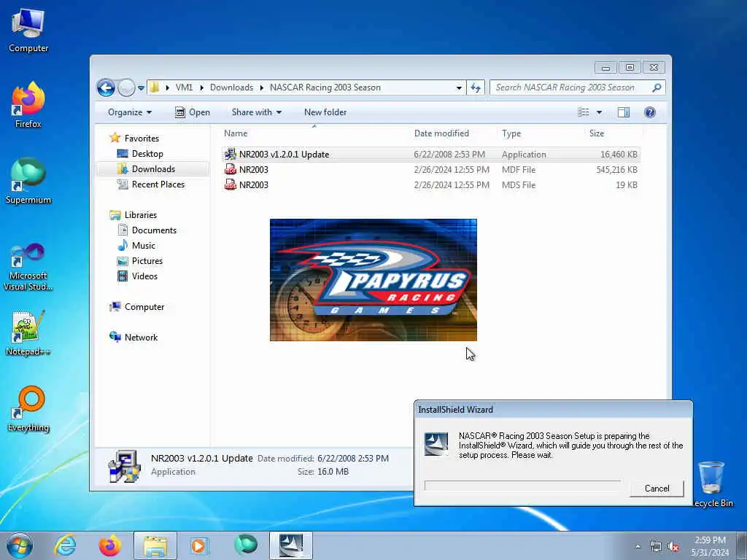Expand the breadcrumb arrow after VM1

pyautogui.click(x=201, y=88)
